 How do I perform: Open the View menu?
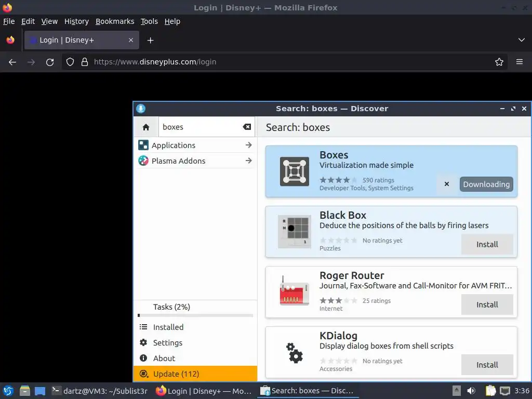pyautogui.click(x=49, y=21)
